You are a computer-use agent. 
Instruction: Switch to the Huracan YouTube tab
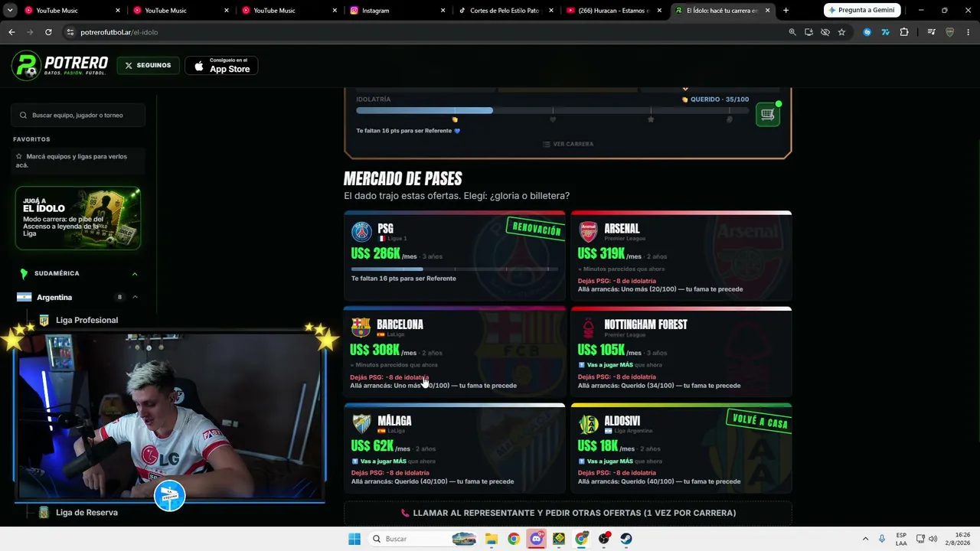pos(614,11)
